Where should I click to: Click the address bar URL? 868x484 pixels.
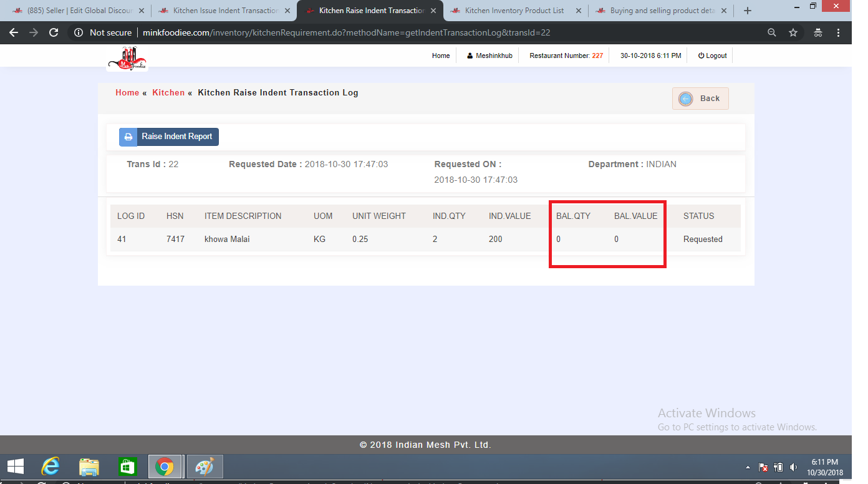(346, 32)
